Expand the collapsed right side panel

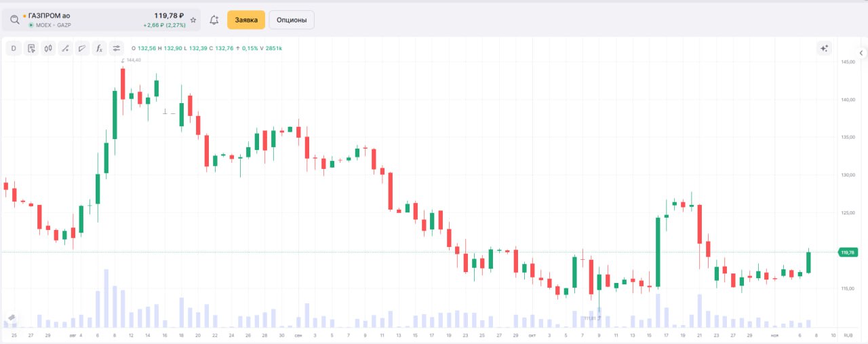(x=861, y=53)
